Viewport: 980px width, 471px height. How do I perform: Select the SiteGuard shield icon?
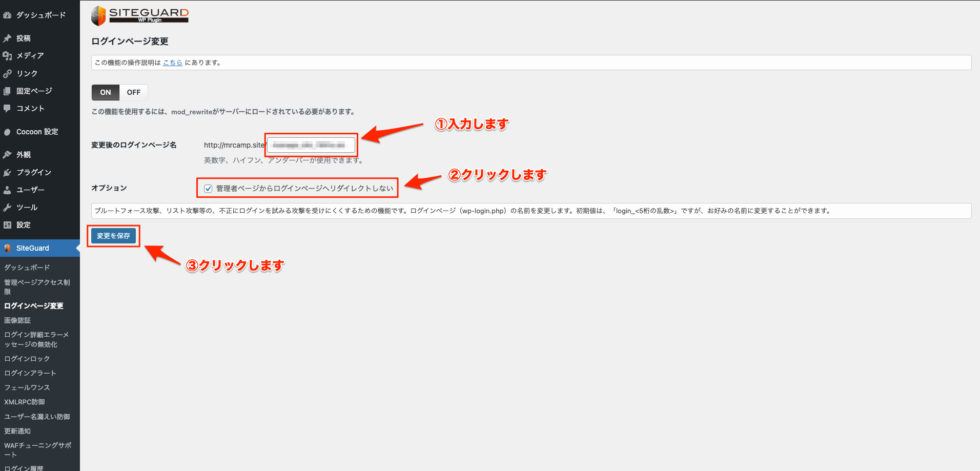[7, 248]
